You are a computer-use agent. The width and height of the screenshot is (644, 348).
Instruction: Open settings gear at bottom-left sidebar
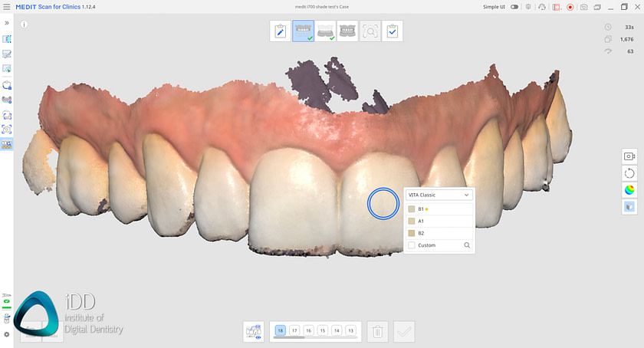pyautogui.click(x=7, y=334)
